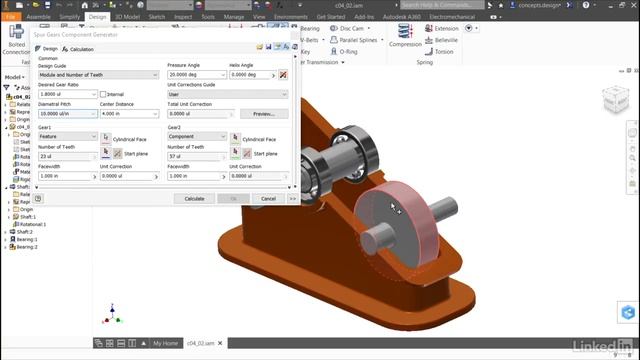Image resolution: width=640 pixels, height=360 pixels.
Task: Open the Model browser dropdown
Action: coord(15,77)
